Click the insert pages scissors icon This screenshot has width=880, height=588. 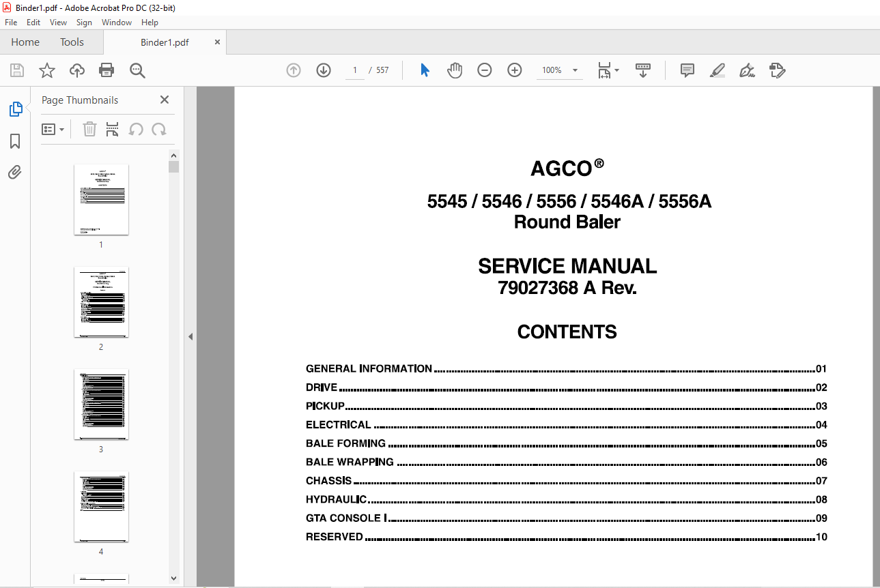click(x=113, y=129)
